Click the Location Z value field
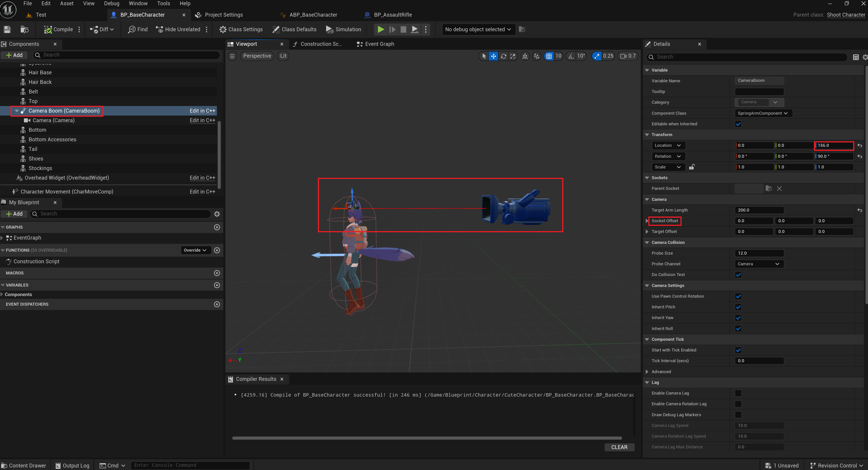The height and width of the screenshot is (470, 868). pyautogui.click(x=833, y=146)
